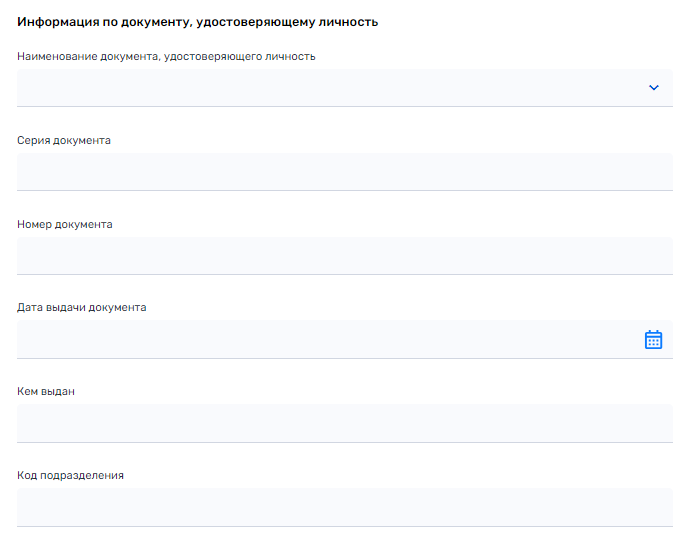
Task: Open the calendar picker for issue date
Action: tap(653, 340)
